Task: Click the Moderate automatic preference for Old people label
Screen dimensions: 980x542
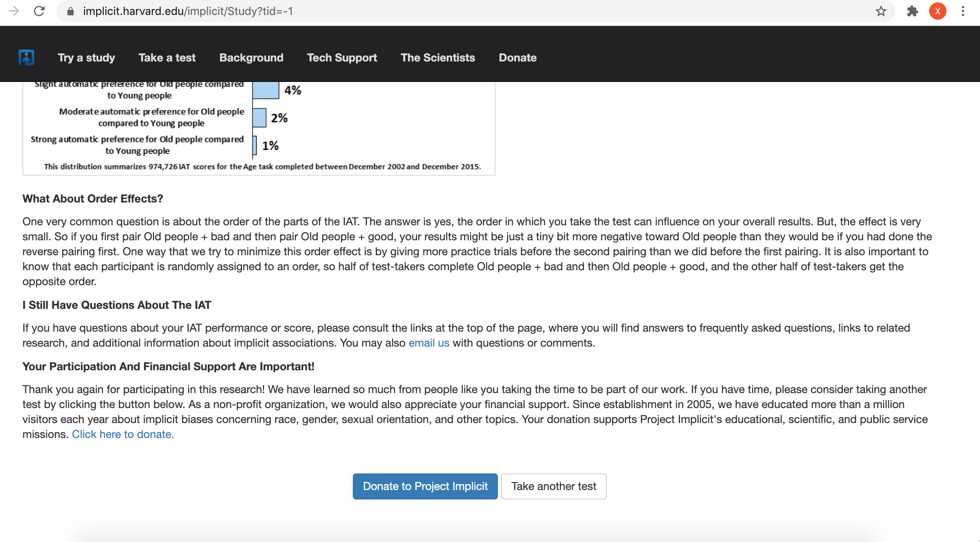Action: click(151, 117)
